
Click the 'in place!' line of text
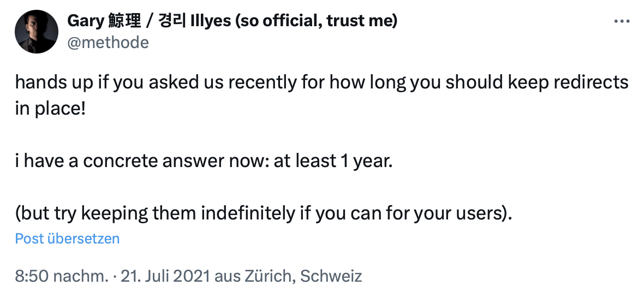(x=50, y=110)
